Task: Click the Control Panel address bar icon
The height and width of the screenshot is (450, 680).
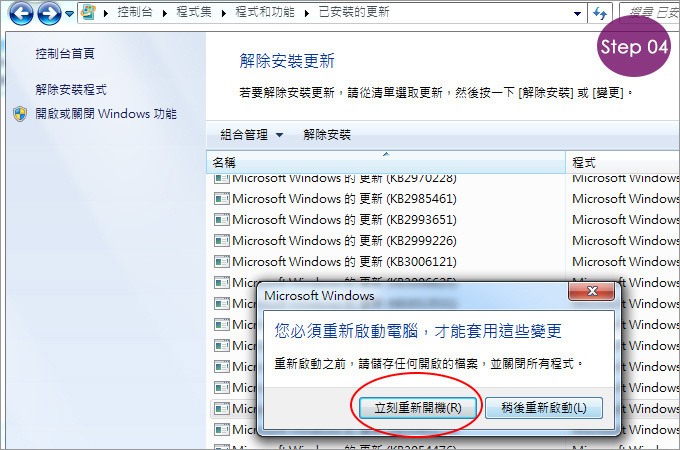Action: pos(88,12)
